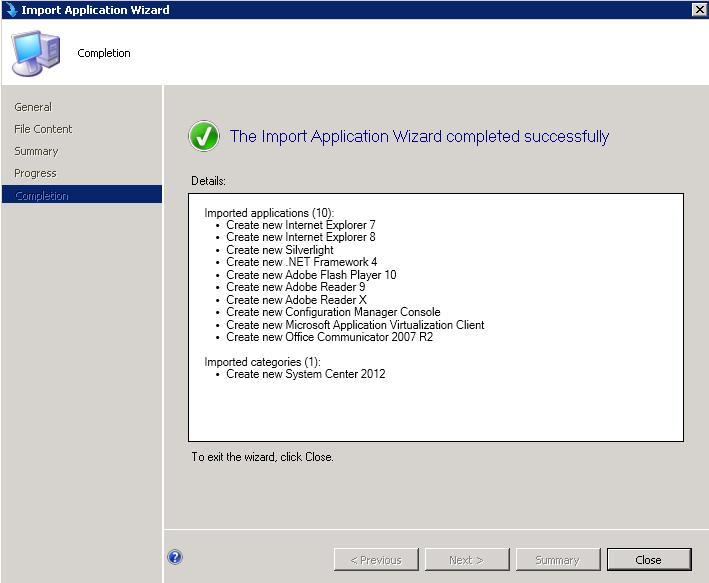Click 'Create new Configuration Manager Console' entry
The image size is (709, 583).
click(x=333, y=312)
